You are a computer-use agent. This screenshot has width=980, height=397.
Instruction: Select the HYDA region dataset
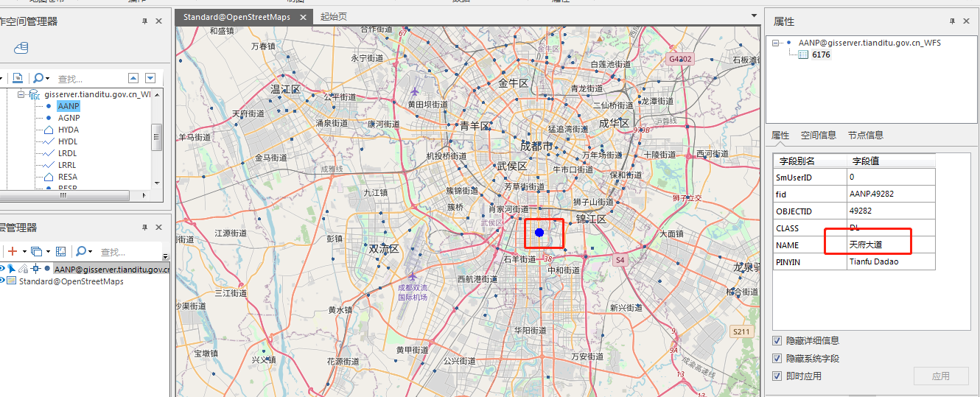pyautogui.click(x=69, y=130)
